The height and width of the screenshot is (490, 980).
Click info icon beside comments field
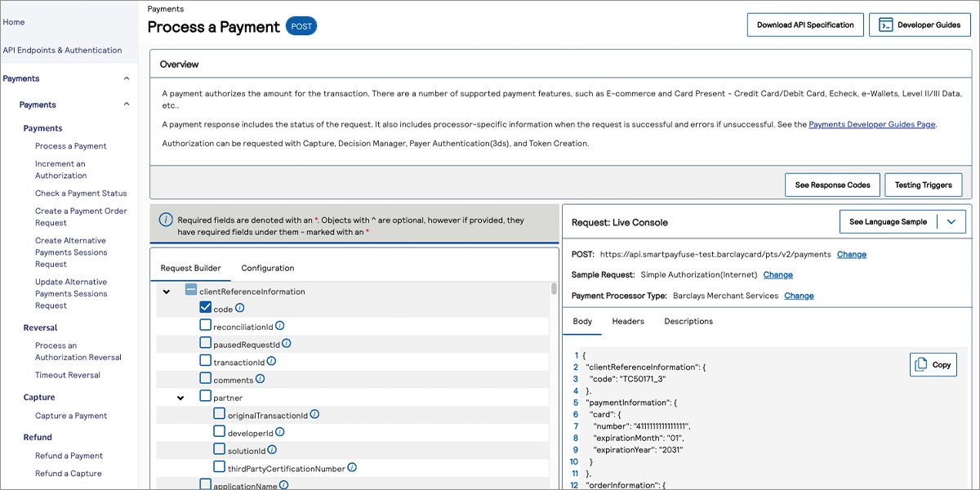[260, 379]
